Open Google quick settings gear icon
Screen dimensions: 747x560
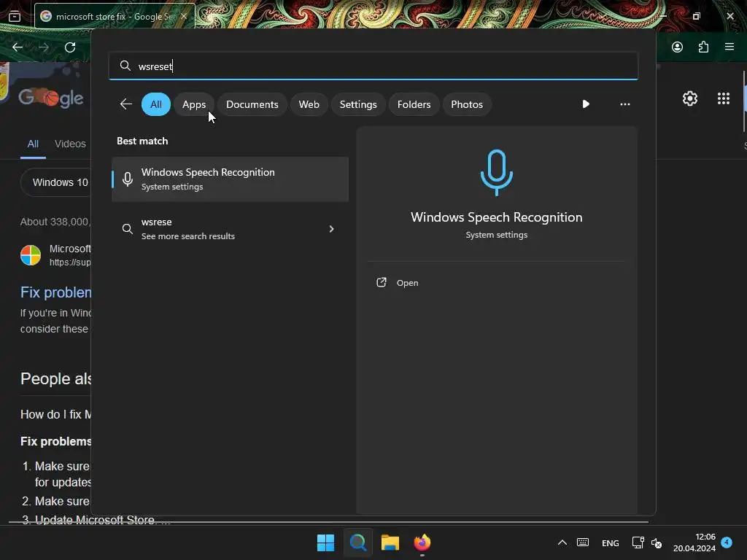pos(690,98)
